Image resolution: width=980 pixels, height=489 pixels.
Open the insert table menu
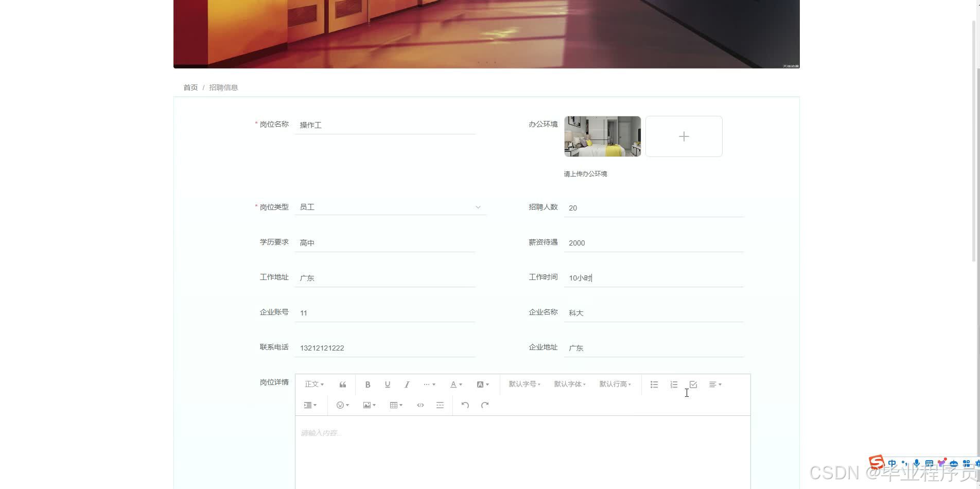[x=396, y=405]
